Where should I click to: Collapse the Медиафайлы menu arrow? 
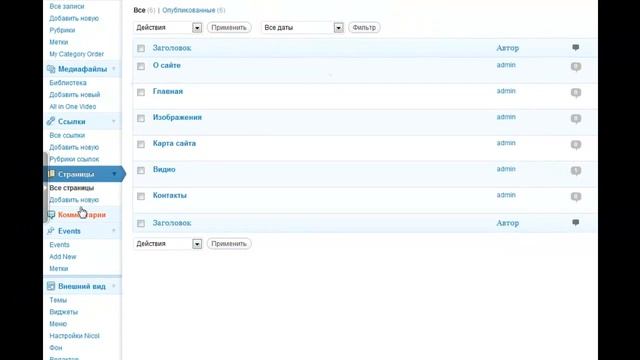pyautogui.click(x=114, y=69)
